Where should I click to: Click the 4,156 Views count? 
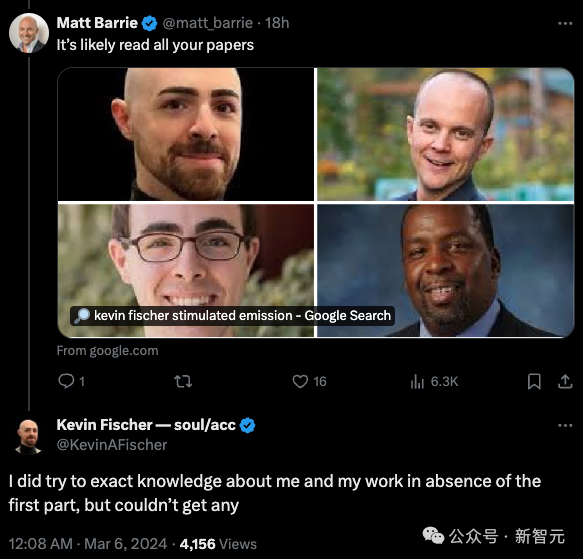(x=218, y=544)
